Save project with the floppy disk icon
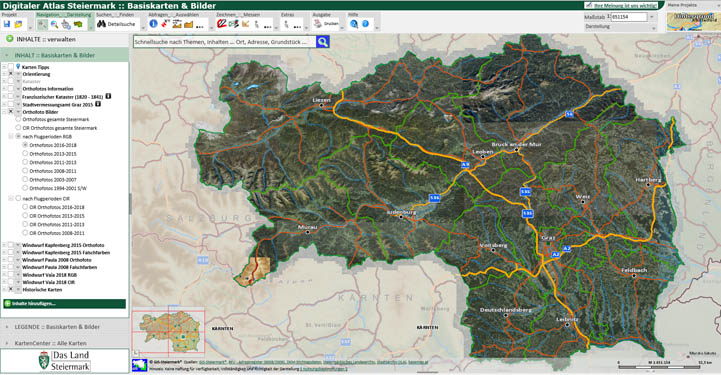This screenshot has width=721, height=375. coord(6,24)
